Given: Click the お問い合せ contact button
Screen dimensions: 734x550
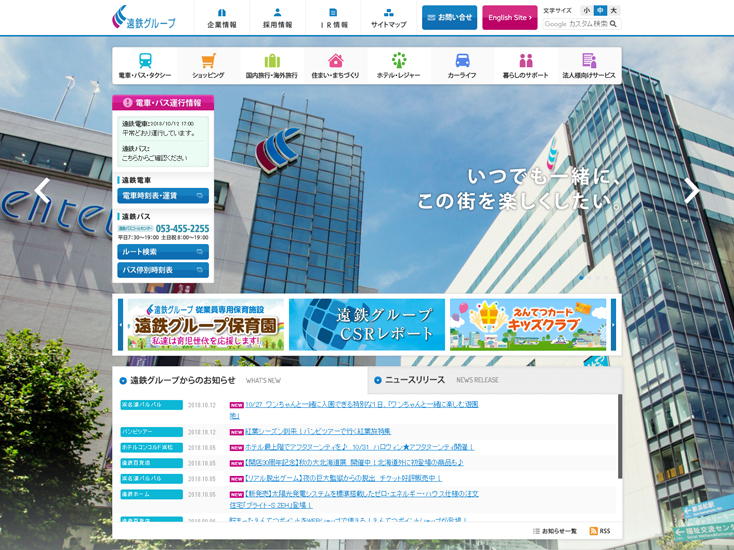Looking at the screenshot, I should tap(449, 17).
